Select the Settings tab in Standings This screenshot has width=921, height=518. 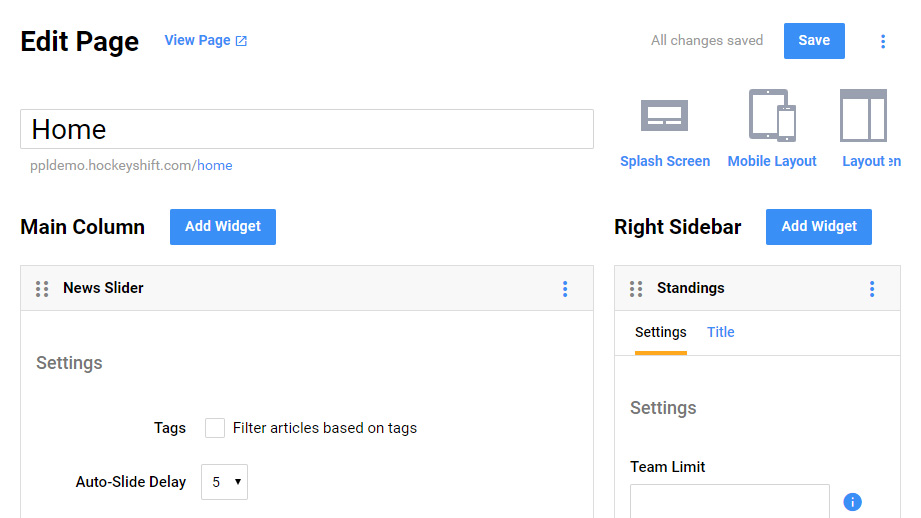pos(660,332)
